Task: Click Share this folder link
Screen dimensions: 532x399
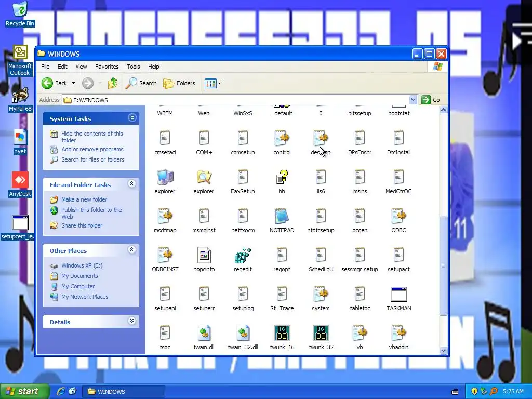Action: click(82, 225)
